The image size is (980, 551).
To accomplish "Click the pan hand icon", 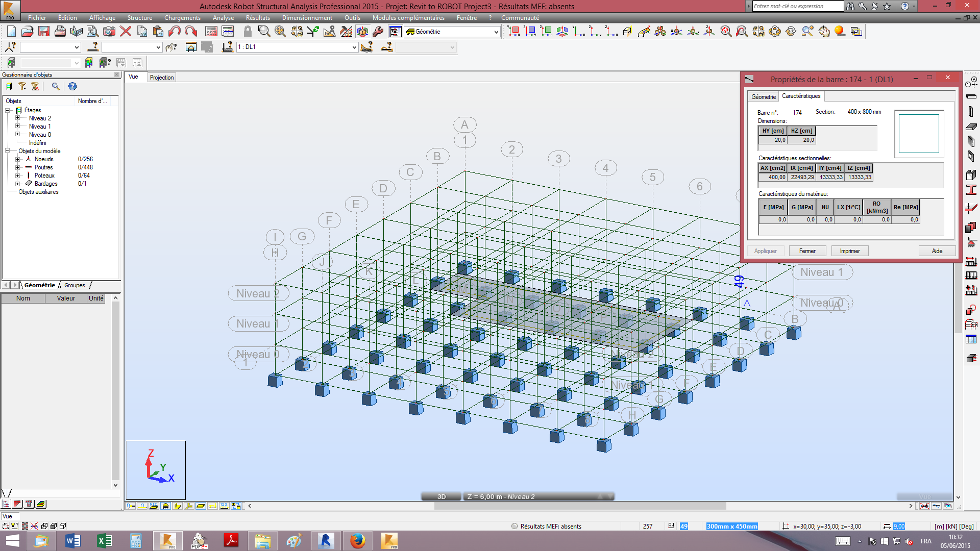I will pos(824,32).
